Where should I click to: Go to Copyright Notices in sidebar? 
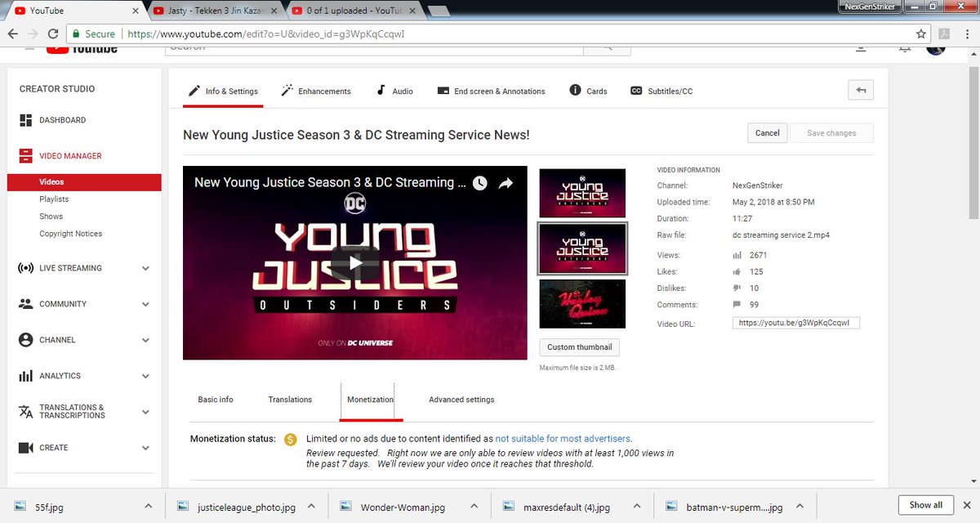pos(71,234)
